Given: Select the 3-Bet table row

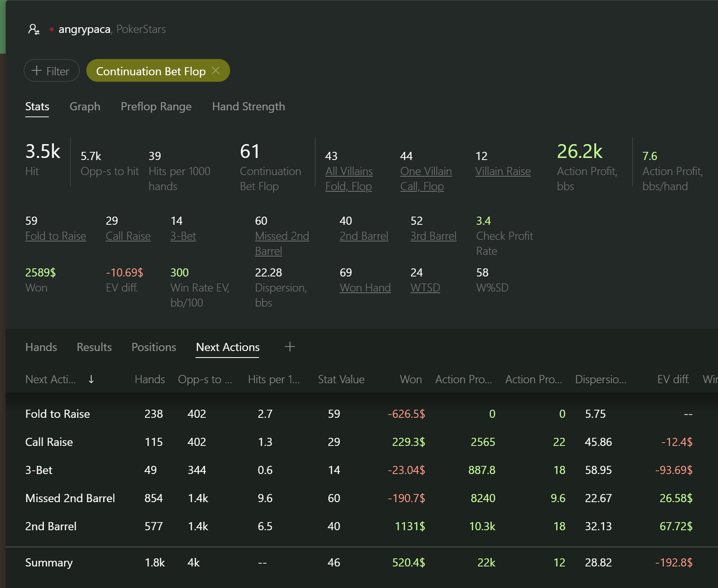Looking at the screenshot, I should 362,470.
